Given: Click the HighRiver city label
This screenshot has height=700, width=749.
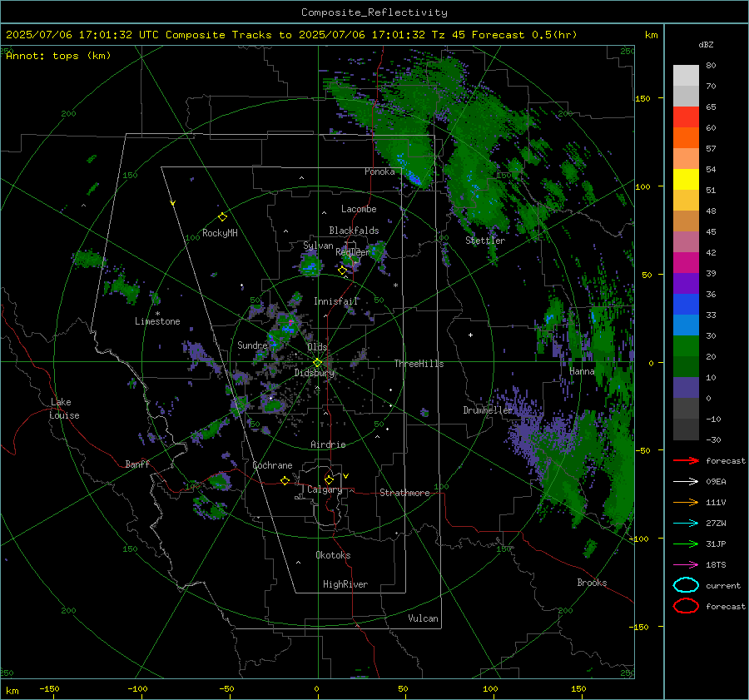Looking at the screenshot, I should tap(345, 584).
